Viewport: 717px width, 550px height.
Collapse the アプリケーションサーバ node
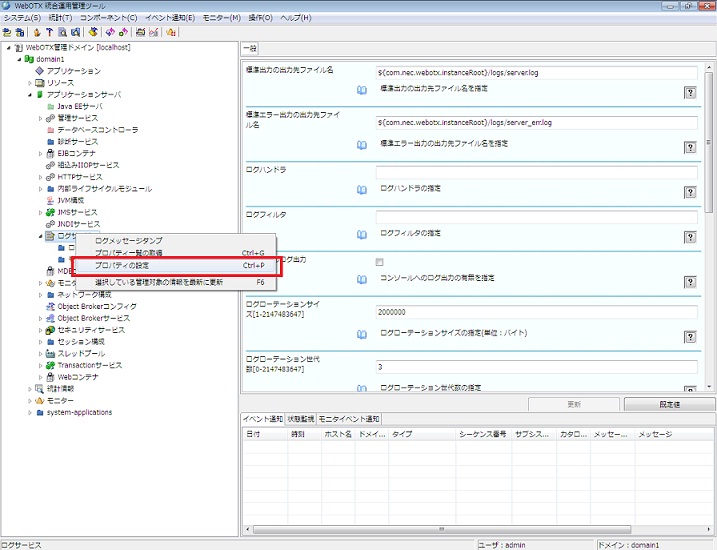coord(30,95)
